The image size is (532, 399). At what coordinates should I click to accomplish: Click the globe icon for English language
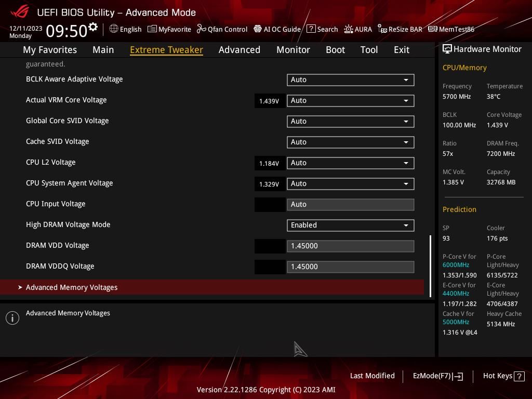pyautogui.click(x=114, y=29)
